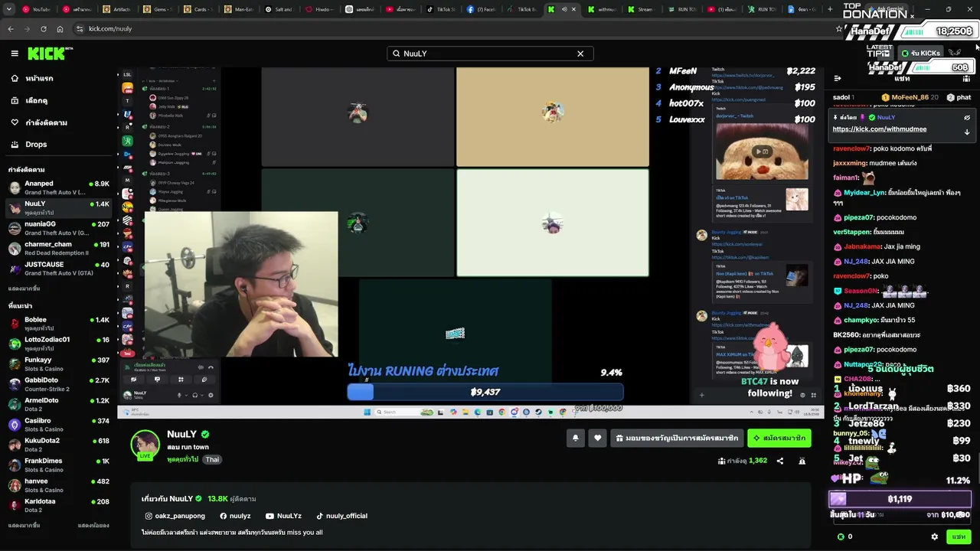Collapse the chat panel arrow icon
980x551 pixels.
tap(838, 78)
